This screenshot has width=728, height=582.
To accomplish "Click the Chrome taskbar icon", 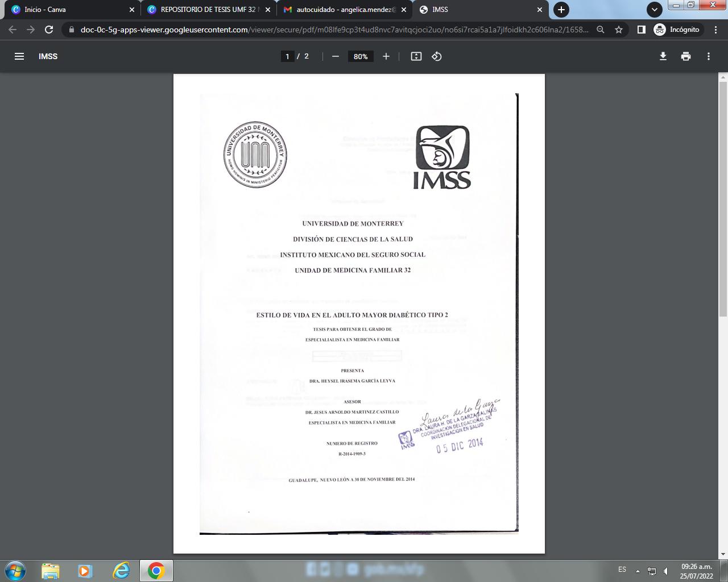I will (156, 571).
